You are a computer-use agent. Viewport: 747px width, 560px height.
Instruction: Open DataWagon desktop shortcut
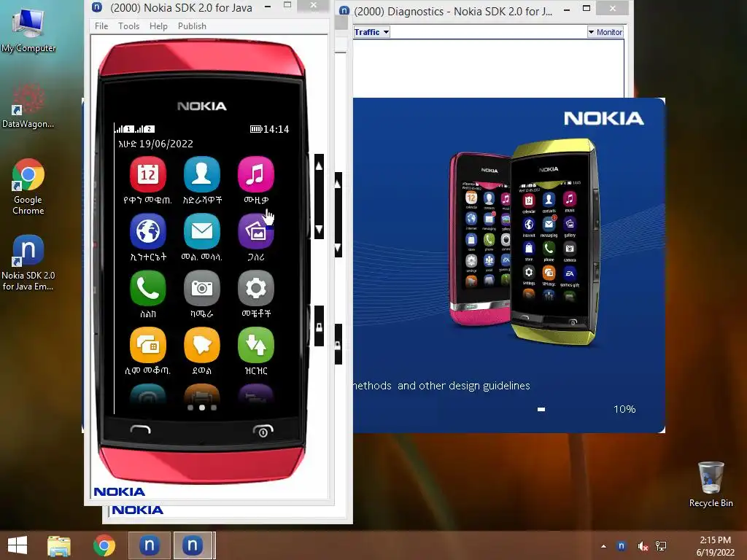pos(28,106)
